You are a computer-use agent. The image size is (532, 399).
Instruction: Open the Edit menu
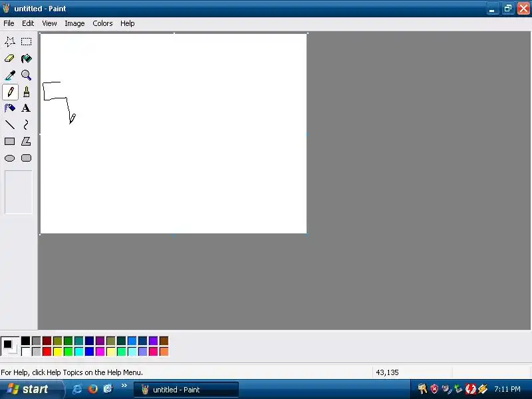click(x=28, y=23)
